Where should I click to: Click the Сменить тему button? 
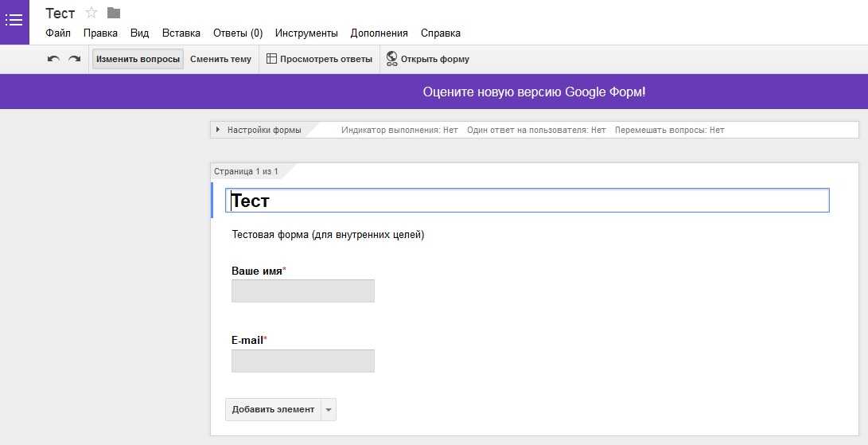(x=221, y=59)
